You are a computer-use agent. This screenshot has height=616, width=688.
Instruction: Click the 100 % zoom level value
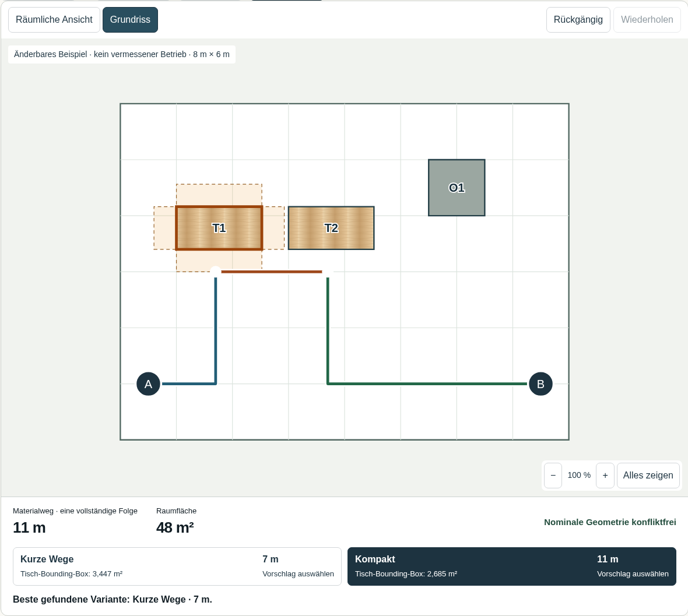pyautogui.click(x=579, y=476)
